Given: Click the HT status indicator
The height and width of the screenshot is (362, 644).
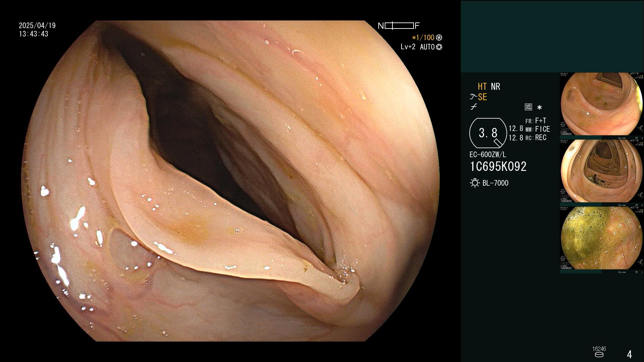Looking at the screenshot, I should point(482,86).
